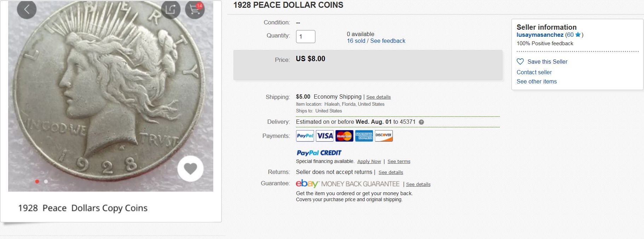Open the 16 sold link
Image resolution: width=644 pixels, height=239 pixels.
(356, 41)
